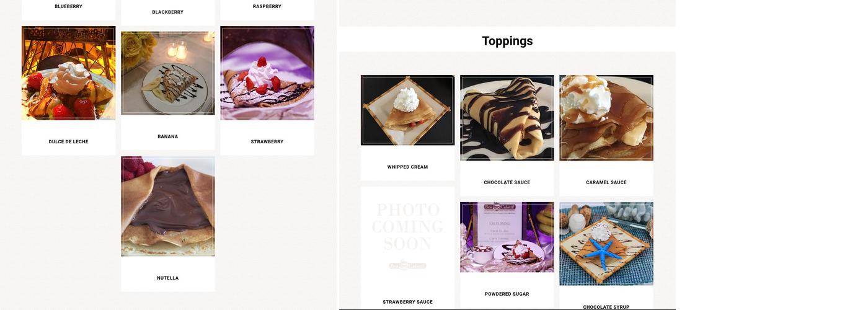Select the WHIPPED CREAM label
Image resolution: width=868 pixels, height=310 pixels.
(407, 167)
